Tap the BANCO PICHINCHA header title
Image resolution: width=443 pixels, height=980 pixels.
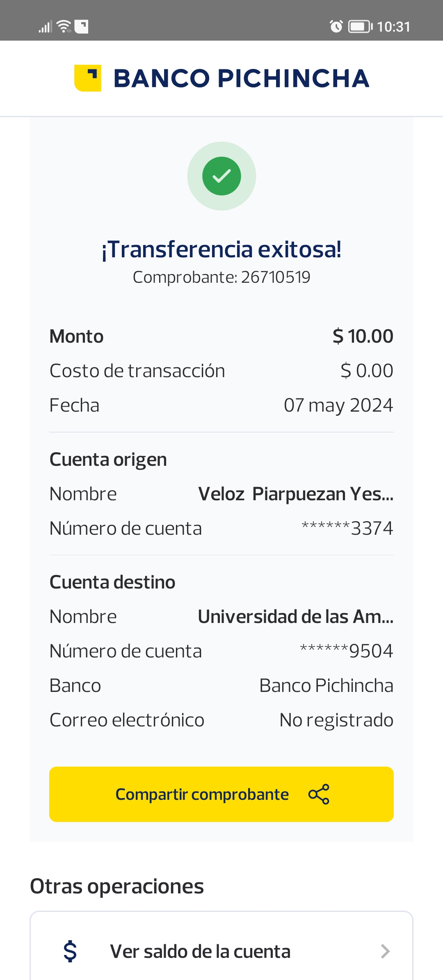click(241, 78)
